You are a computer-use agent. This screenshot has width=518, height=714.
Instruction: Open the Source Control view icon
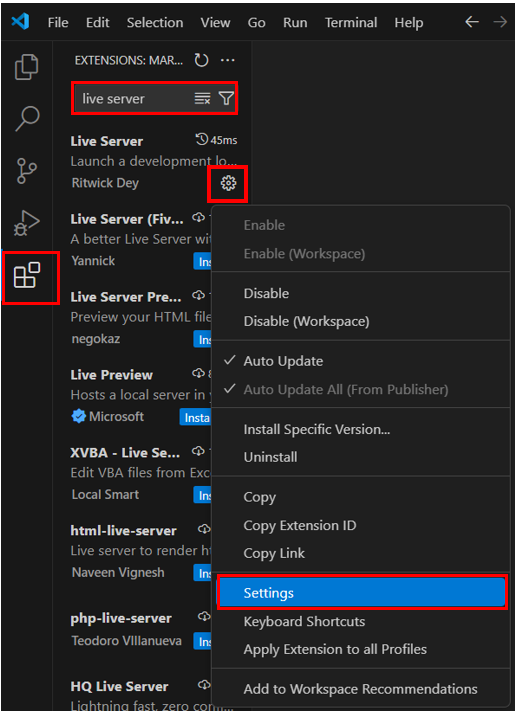pos(27,171)
